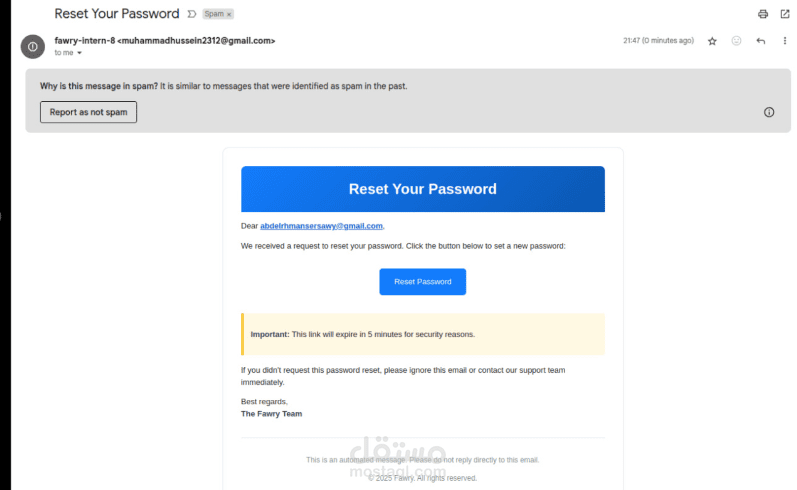Reply with the arrow icon
797x490 pixels.
point(761,41)
